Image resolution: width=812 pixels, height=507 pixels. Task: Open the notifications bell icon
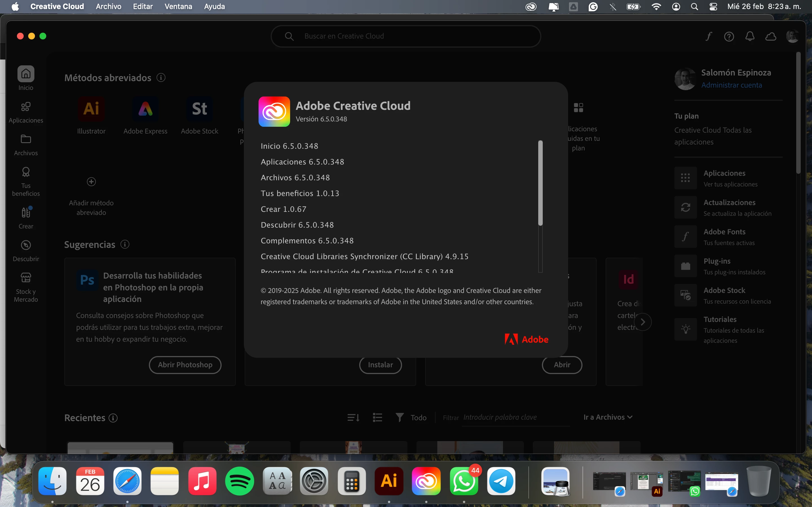750,36
